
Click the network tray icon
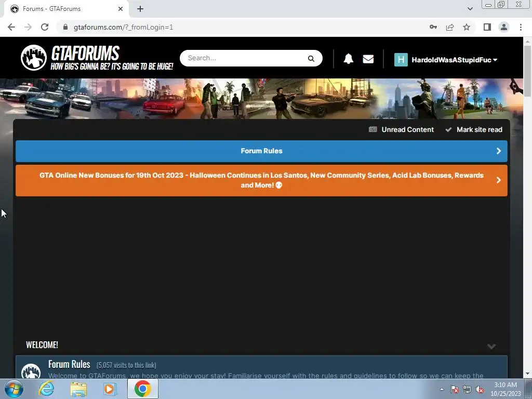[x=467, y=390]
